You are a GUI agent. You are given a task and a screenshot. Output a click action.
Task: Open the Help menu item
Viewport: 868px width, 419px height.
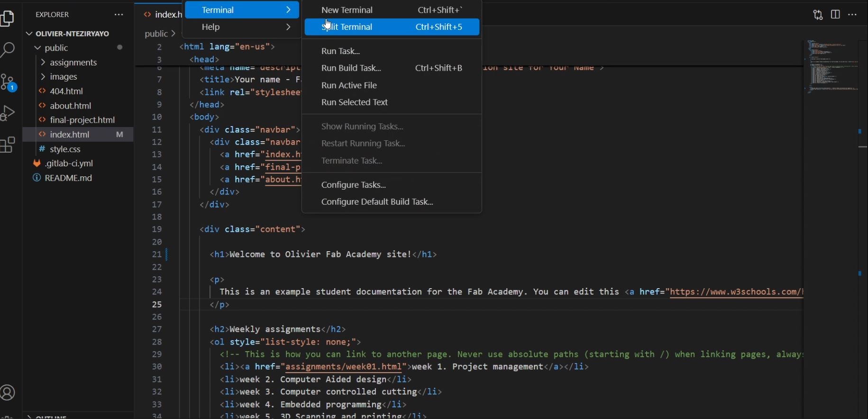point(242,27)
